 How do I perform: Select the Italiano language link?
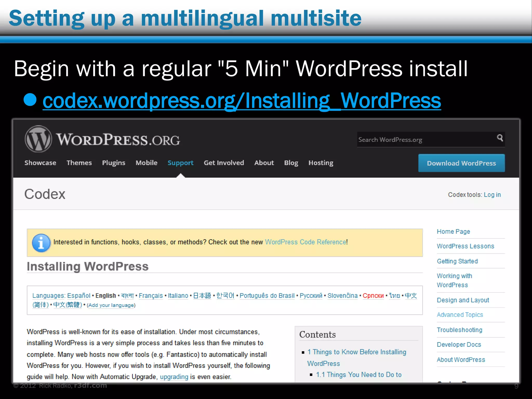pyautogui.click(x=178, y=296)
